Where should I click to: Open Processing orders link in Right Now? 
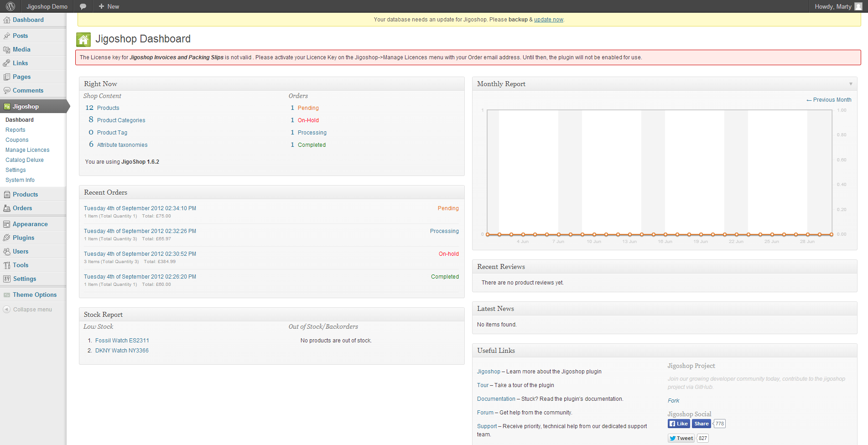(x=312, y=133)
